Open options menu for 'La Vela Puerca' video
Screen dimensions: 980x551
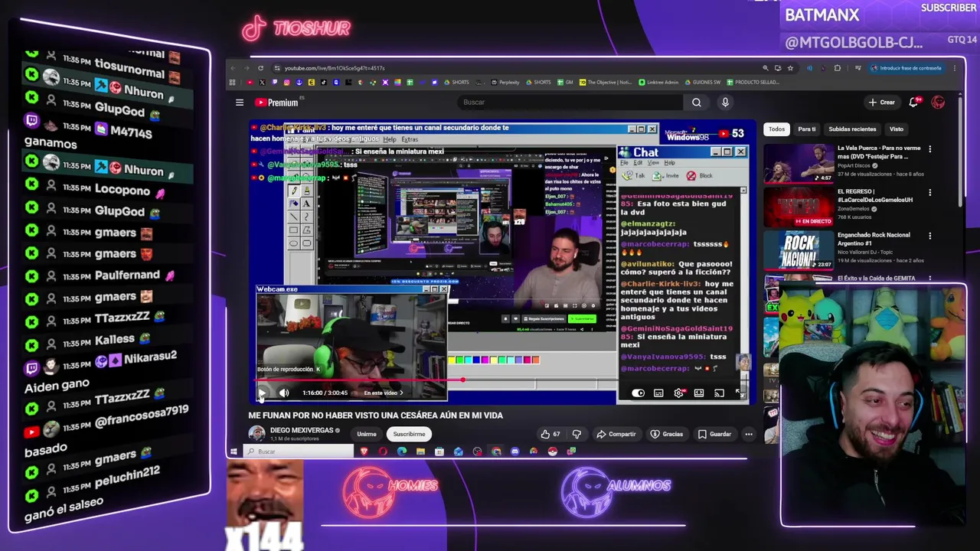click(929, 149)
